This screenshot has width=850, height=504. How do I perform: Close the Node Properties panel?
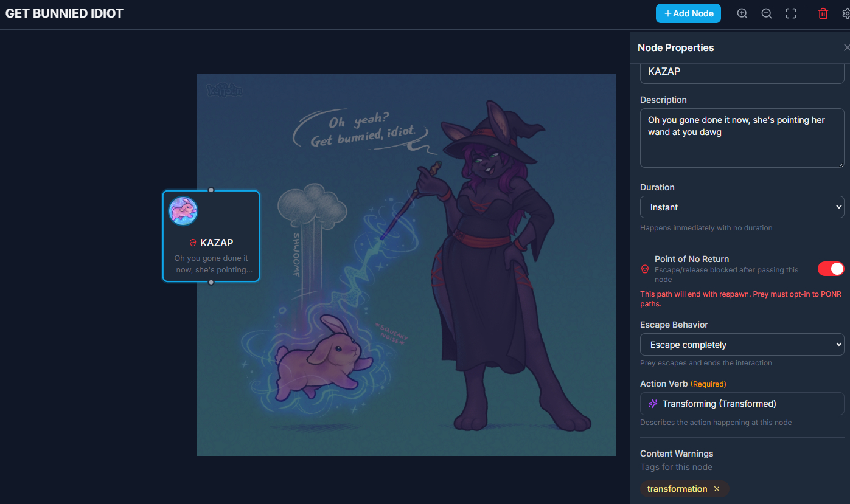pos(846,47)
